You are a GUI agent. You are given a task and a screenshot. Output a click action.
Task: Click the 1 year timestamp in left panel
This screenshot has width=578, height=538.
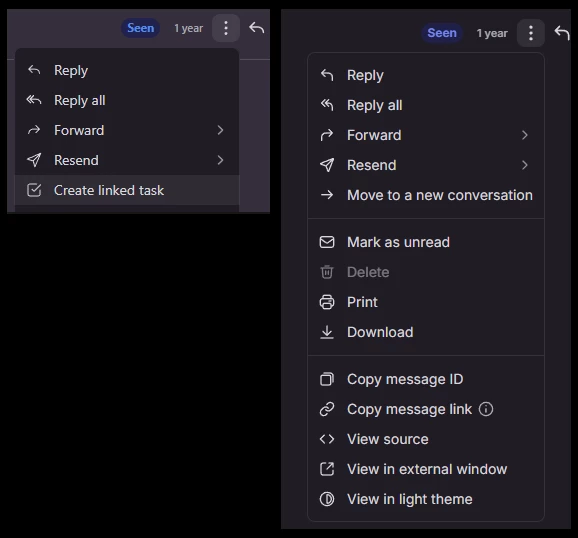click(188, 28)
